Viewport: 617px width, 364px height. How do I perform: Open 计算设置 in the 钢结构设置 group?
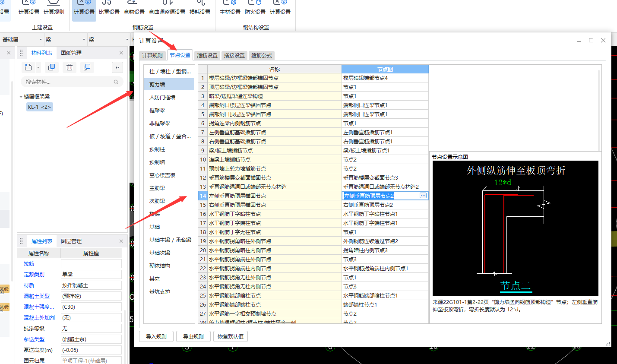(x=280, y=8)
